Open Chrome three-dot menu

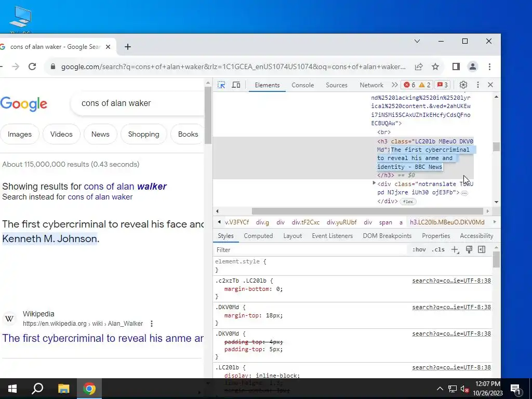(x=489, y=66)
